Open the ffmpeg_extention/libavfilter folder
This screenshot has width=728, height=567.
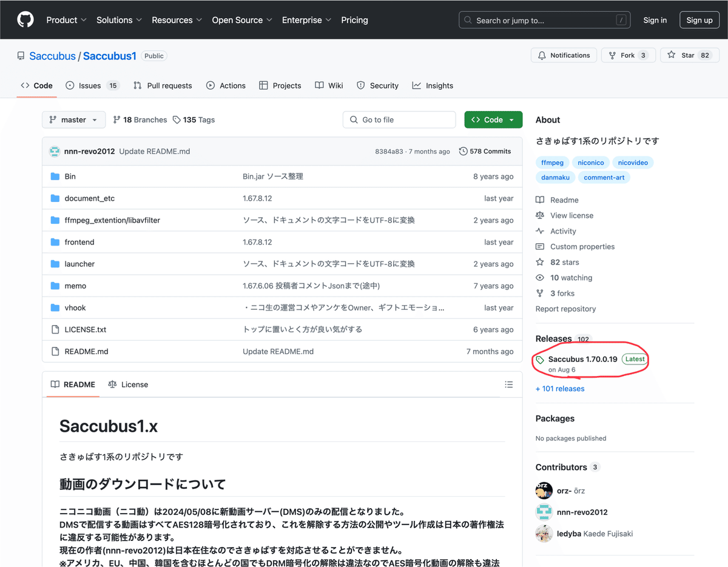112,220
